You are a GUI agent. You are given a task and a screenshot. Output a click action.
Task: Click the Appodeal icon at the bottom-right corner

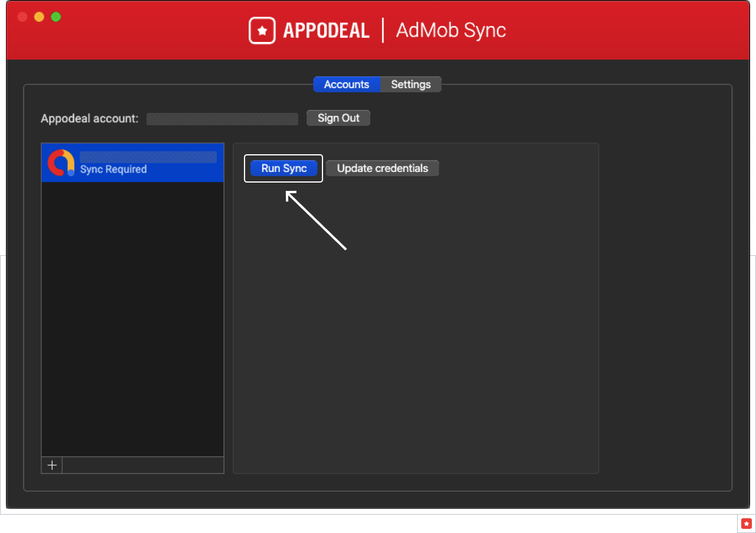746,524
